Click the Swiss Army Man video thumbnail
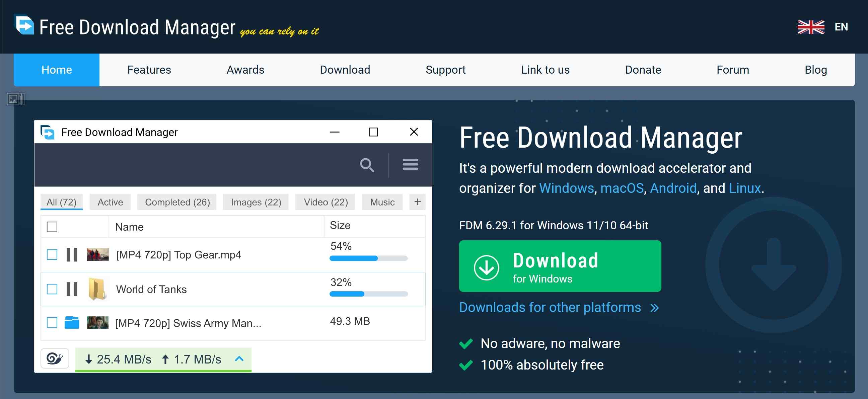The height and width of the screenshot is (399, 868). (98, 323)
